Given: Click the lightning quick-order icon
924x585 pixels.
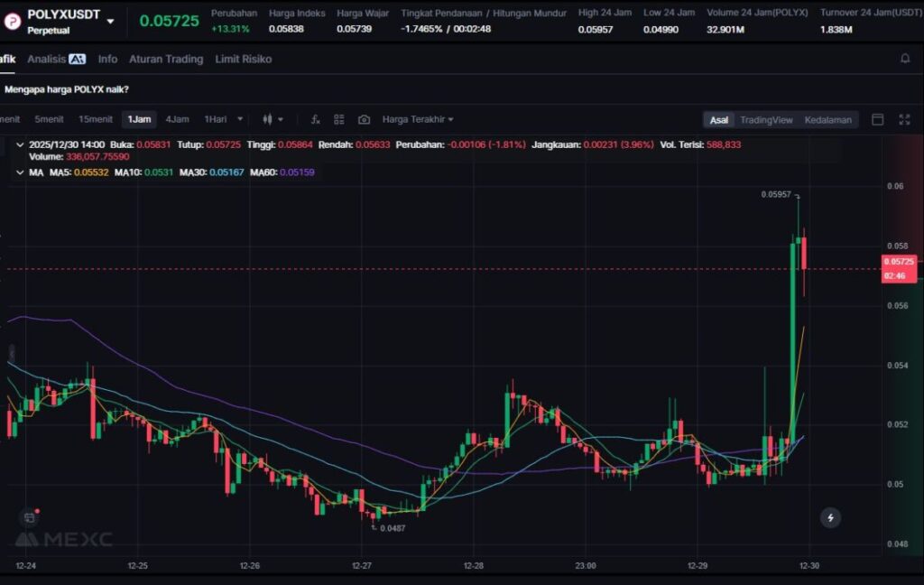Looking at the screenshot, I should coord(830,517).
